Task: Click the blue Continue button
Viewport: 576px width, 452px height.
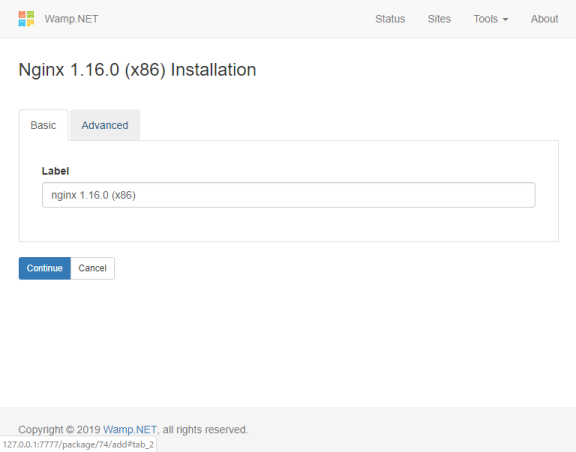Action: (x=44, y=268)
